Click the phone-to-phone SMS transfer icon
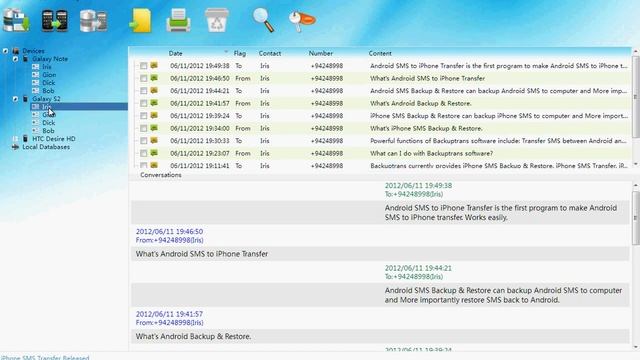This screenshot has width=640, height=360. 55,20
